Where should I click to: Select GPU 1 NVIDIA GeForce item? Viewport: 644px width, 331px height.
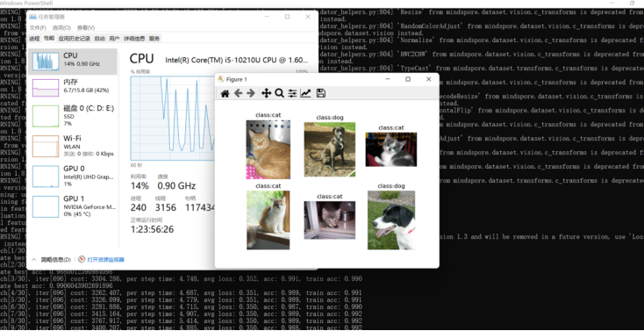(73, 205)
